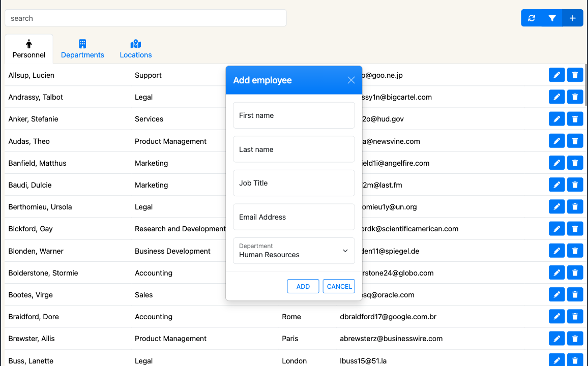Switch to the Personnel tab
This screenshot has height=366, width=588.
[x=29, y=49]
